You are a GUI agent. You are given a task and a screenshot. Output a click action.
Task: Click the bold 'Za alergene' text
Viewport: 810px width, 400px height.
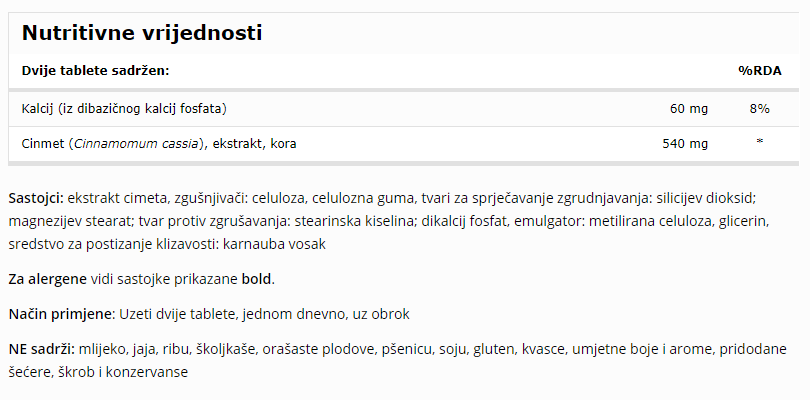pyautogui.click(x=48, y=280)
